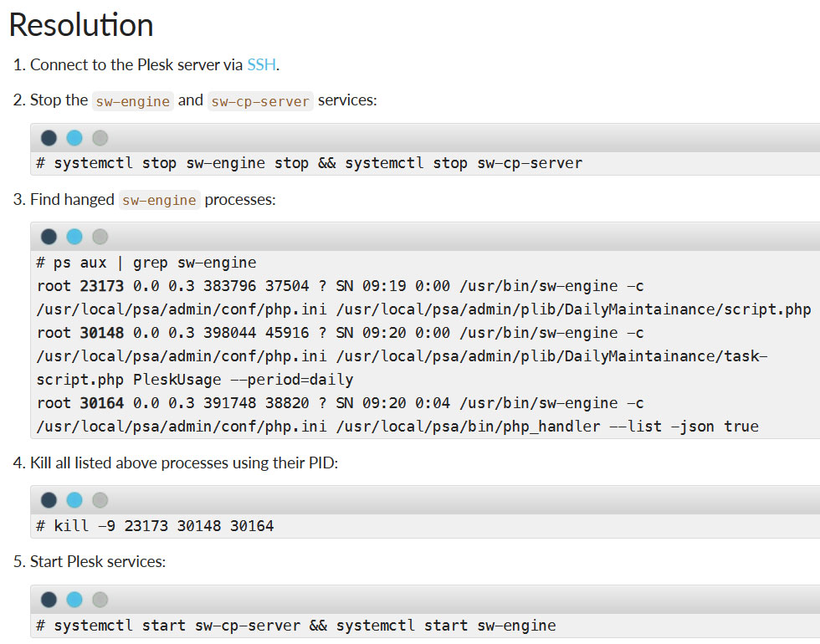The width and height of the screenshot is (820, 644).
Task: Click blue dot in systemctl start code block
Action: click(74, 600)
